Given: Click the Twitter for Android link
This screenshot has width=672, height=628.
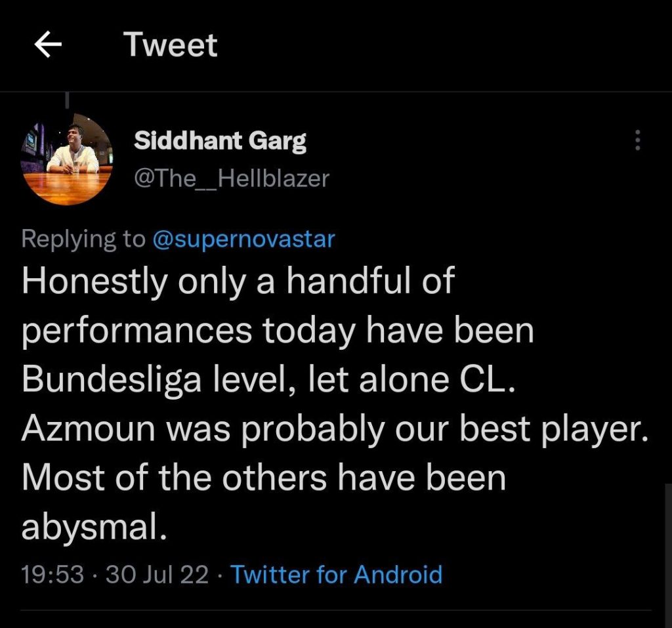Looking at the screenshot, I should tap(336, 575).
